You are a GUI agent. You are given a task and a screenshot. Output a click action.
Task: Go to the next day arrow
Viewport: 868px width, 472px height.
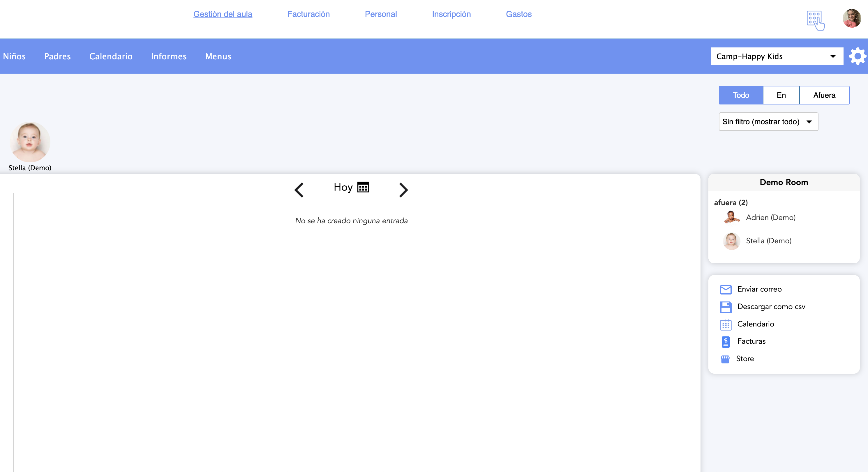[x=403, y=190]
